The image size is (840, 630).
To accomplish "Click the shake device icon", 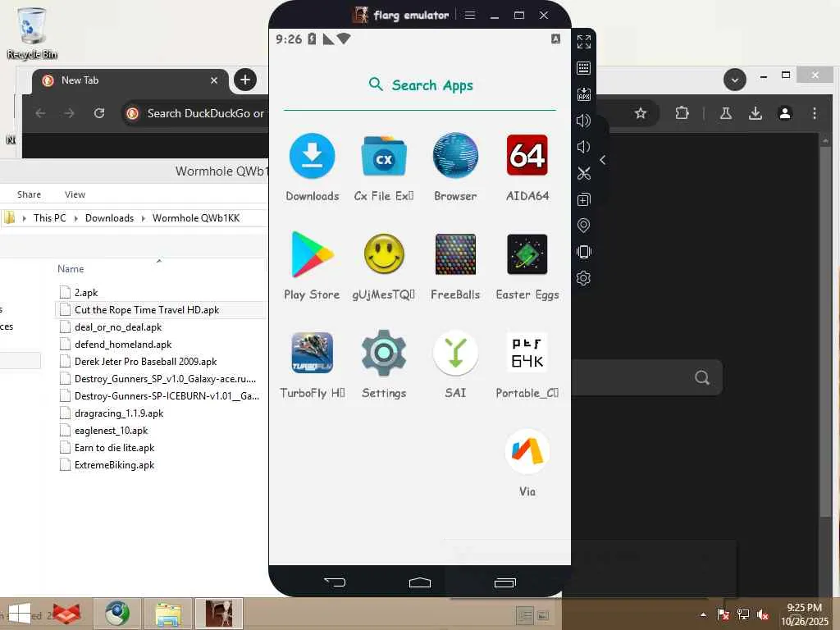I will click(584, 252).
